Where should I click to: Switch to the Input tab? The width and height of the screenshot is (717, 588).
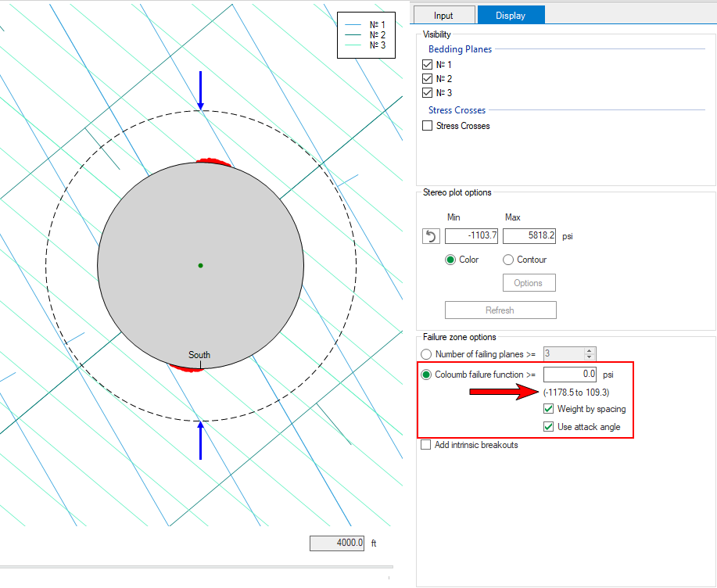click(443, 15)
